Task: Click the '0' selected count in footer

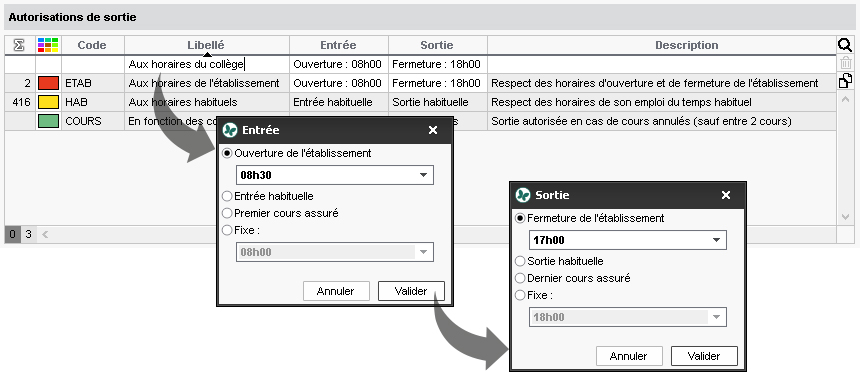Action: click(12, 234)
